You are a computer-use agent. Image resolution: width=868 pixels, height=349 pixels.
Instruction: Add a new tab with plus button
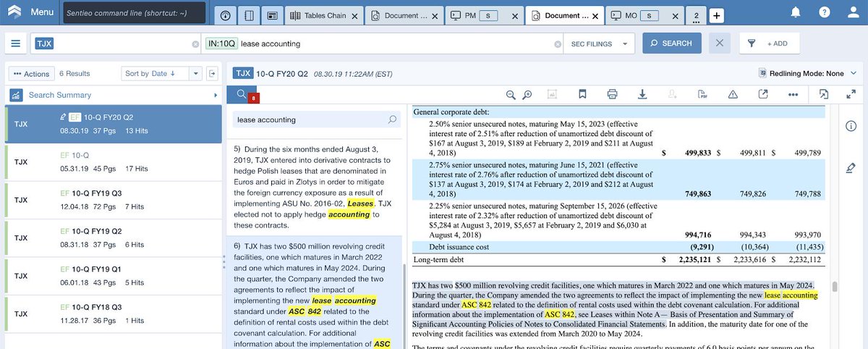point(716,16)
